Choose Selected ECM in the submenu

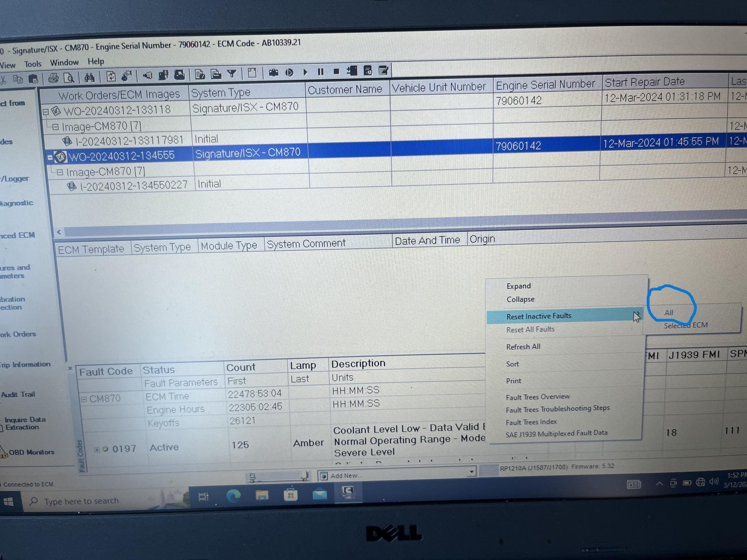pyautogui.click(x=686, y=325)
